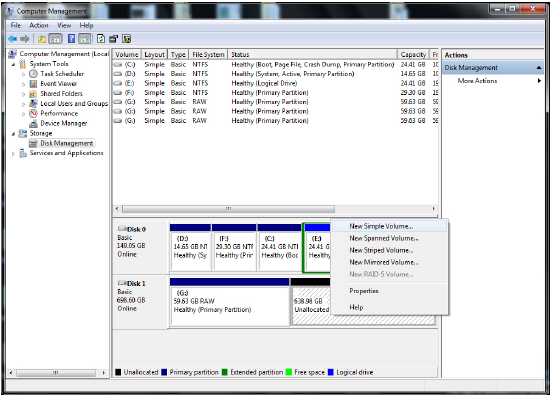Viewport: 550px width, 396px height.
Task: Click the Forward arrow toolbar icon
Action: tap(25, 39)
